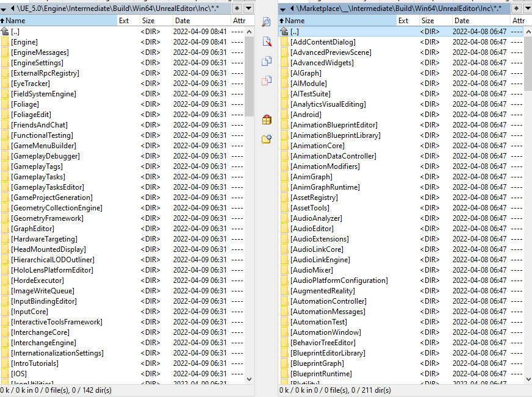Click the folder icon beside [AddContentDialog]
Viewport: 532px width, 397px height.
[284, 41]
